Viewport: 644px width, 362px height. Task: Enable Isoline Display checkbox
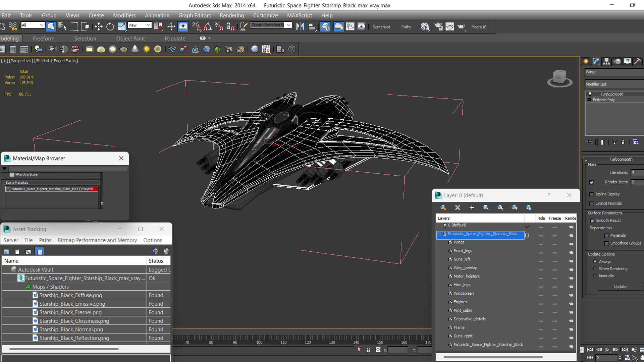click(x=592, y=194)
